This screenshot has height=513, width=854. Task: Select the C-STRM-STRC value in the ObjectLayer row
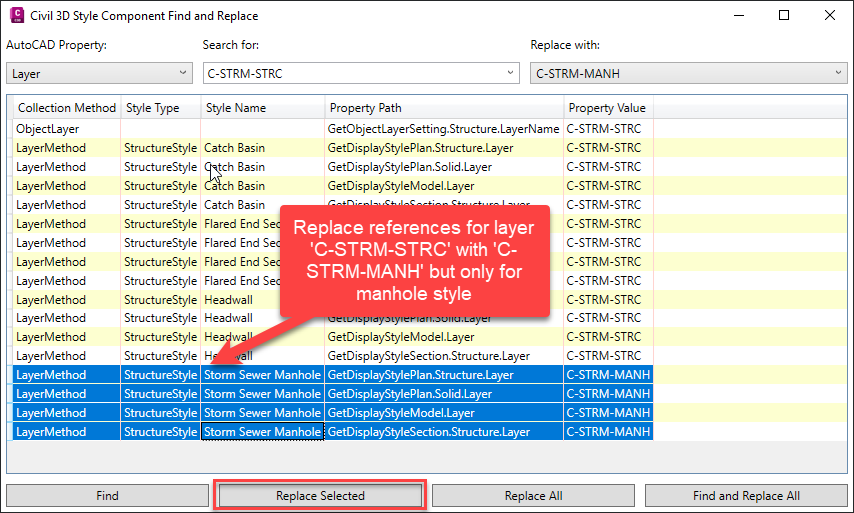pyautogui.click(x=608, y=129)
